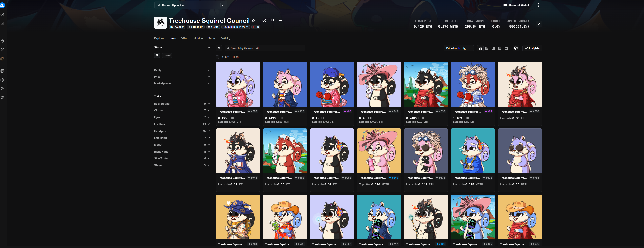Expand the Background trait filter

[x=182, y=104]
